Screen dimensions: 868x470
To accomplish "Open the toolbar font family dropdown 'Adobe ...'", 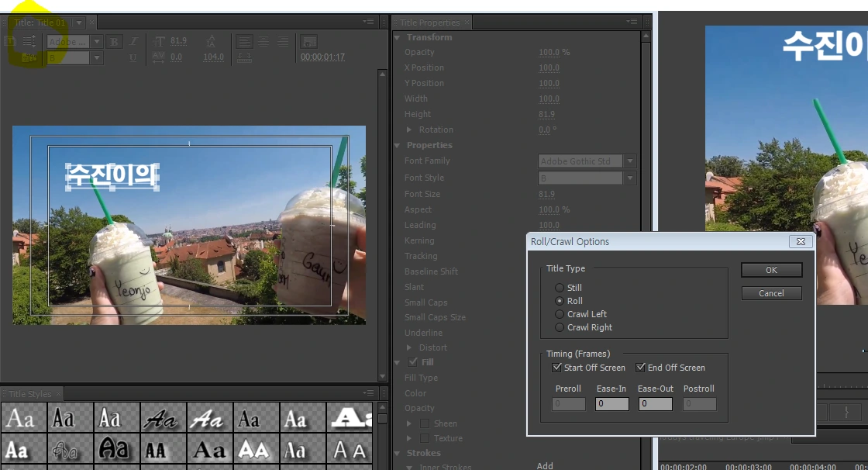I will 97,42.
